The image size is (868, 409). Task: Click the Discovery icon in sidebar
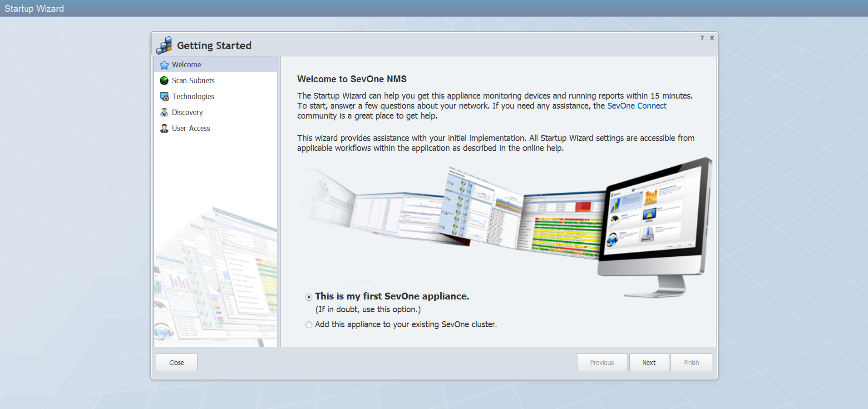tap(164, 112)
